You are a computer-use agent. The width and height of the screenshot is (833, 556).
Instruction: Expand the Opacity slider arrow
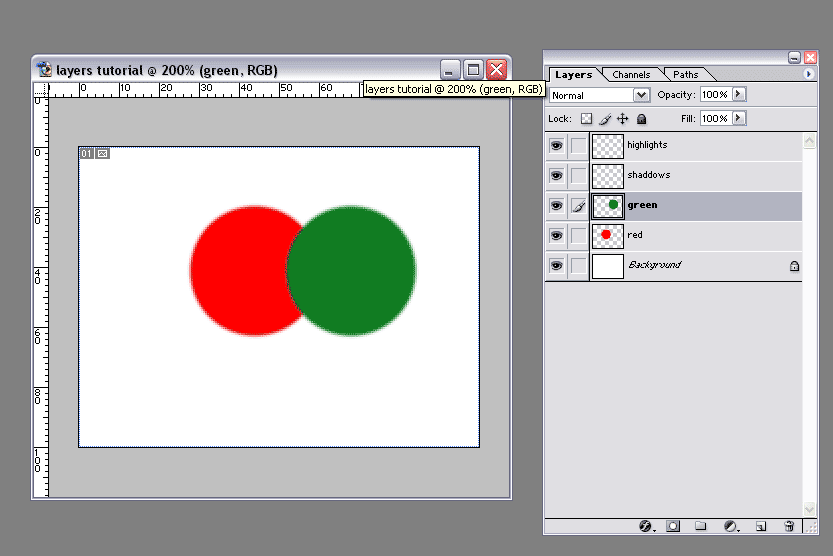point(739,94)
